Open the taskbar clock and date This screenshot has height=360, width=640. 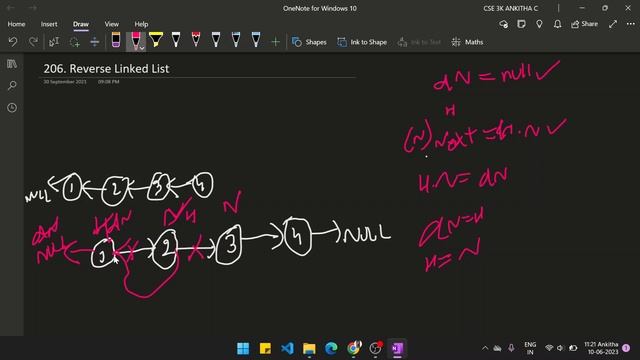click(601, 348)
